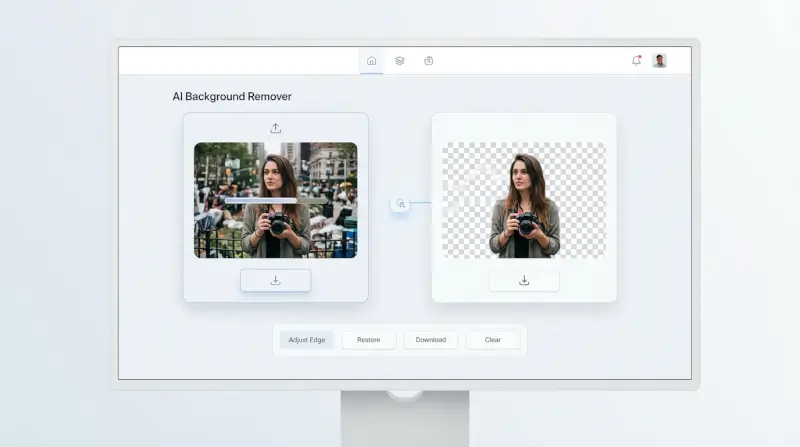The height and width of the screenshot is (447, 800).
Task: Click the AI magic process icon
Action: (x=400, y=203)
